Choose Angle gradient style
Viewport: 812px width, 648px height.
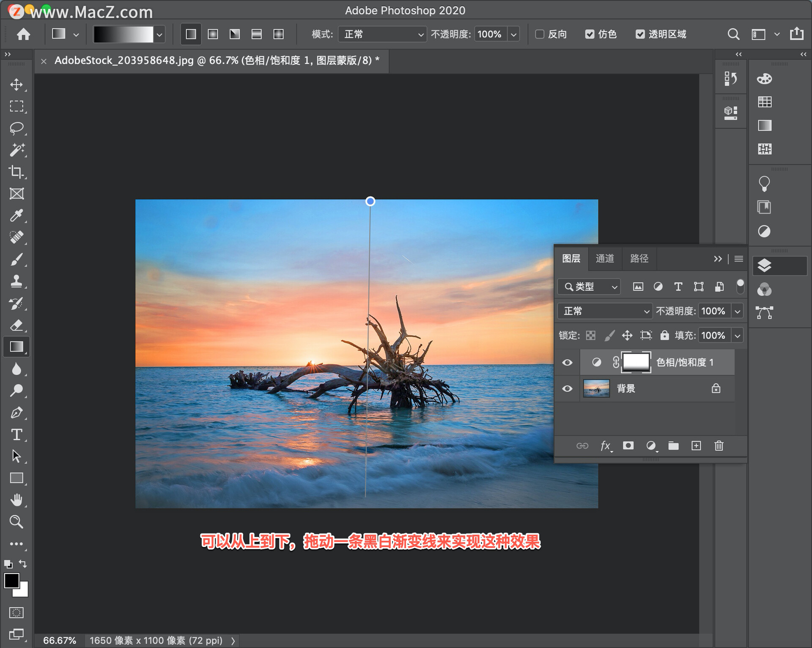click(235, 34)
